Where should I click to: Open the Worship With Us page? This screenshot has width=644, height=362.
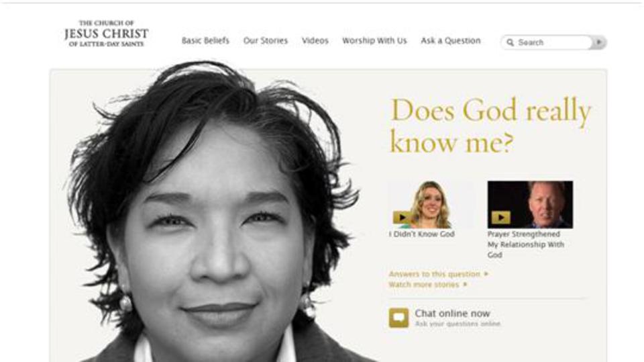[374, 40]
